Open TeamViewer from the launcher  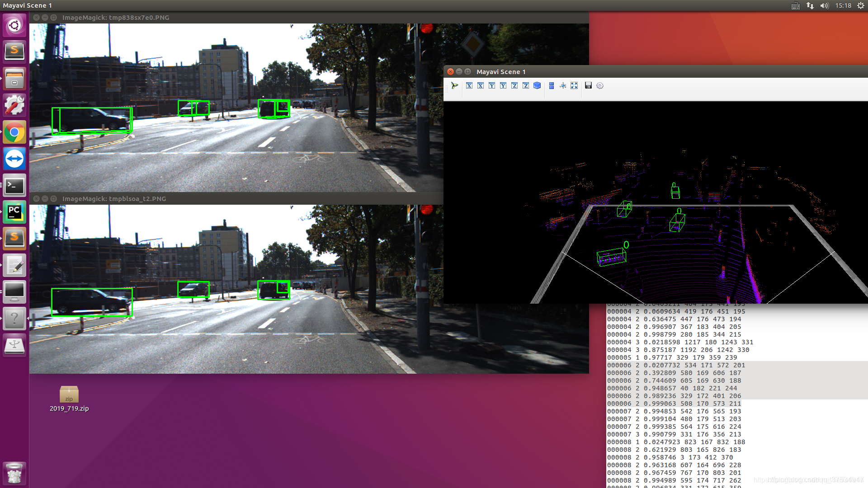[14, 159]
